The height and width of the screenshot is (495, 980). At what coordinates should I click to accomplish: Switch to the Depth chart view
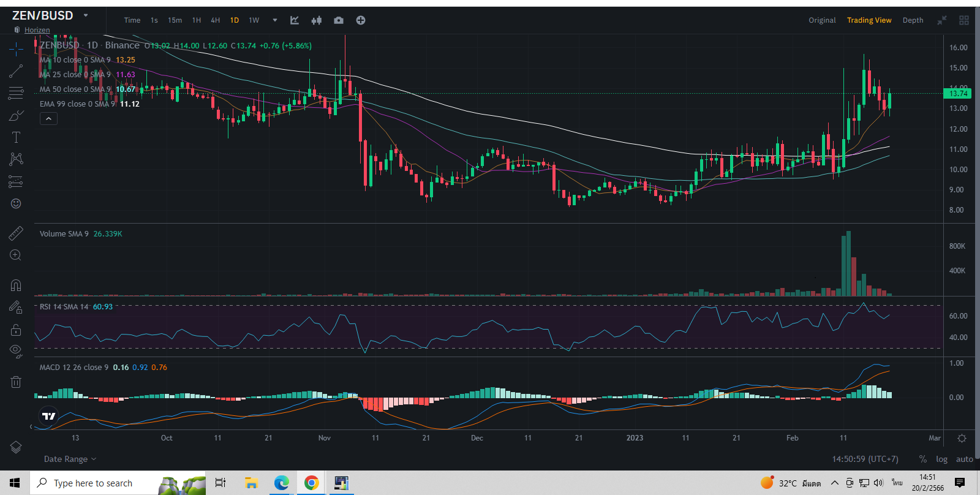(x=913, y=20)
